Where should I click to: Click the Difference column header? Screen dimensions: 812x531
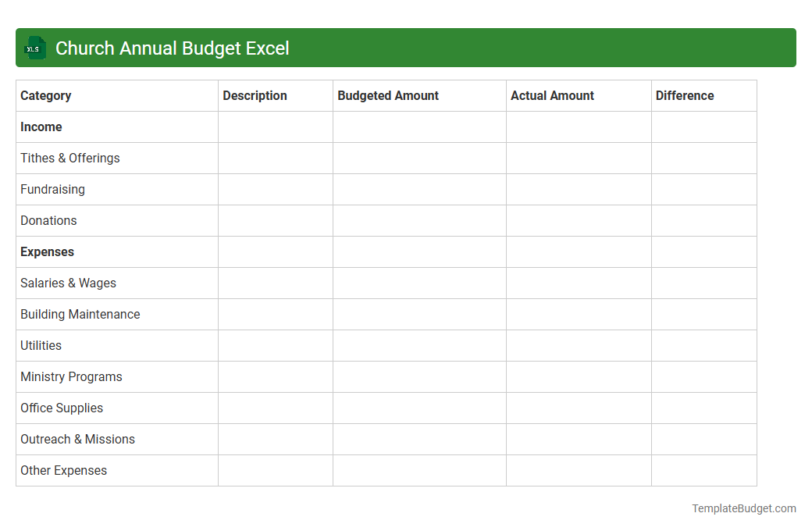[x=685, y=95]
